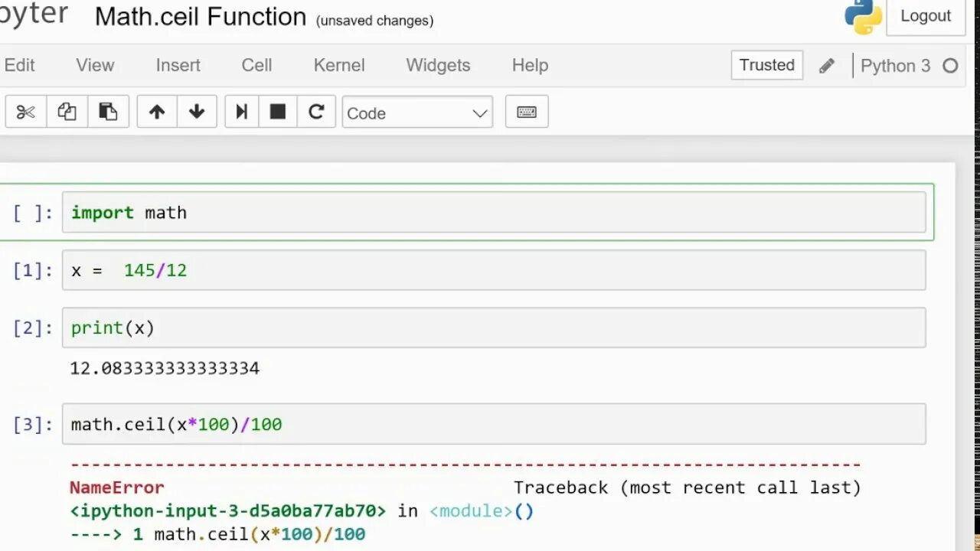Run the current cell with the run icon
Screen dimensions: 980x551
click(241, 112)
